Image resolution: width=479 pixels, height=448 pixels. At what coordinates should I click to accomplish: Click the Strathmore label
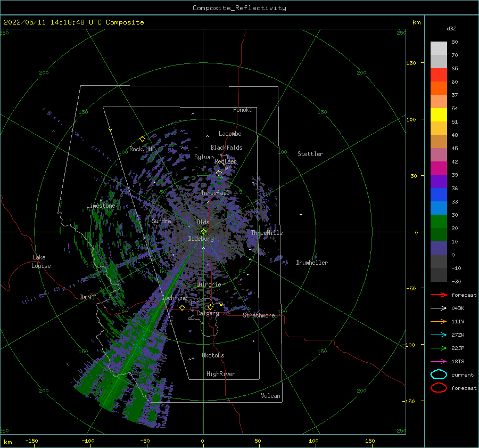pyautogui.click(x=259, y=315)
